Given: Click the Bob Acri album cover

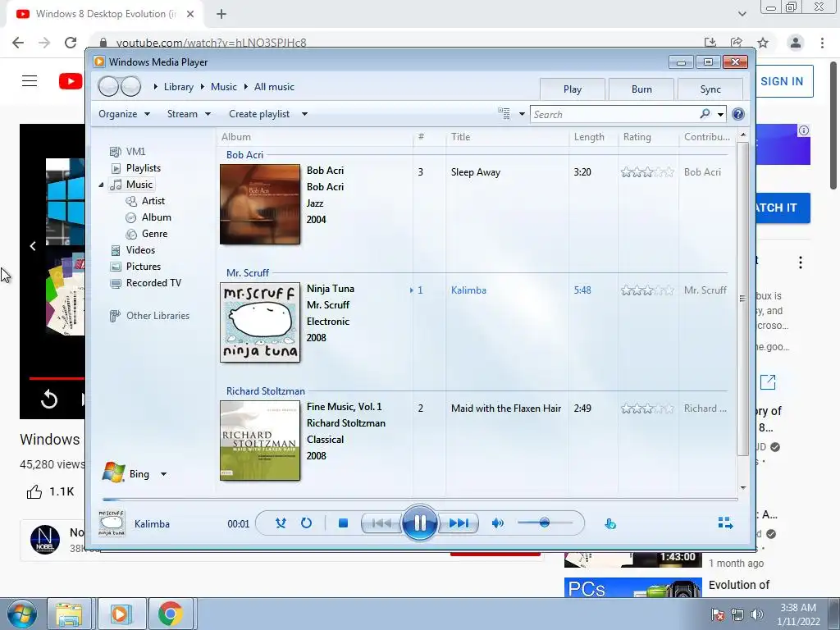Looking at the screenshot, I should click(260, 204).
